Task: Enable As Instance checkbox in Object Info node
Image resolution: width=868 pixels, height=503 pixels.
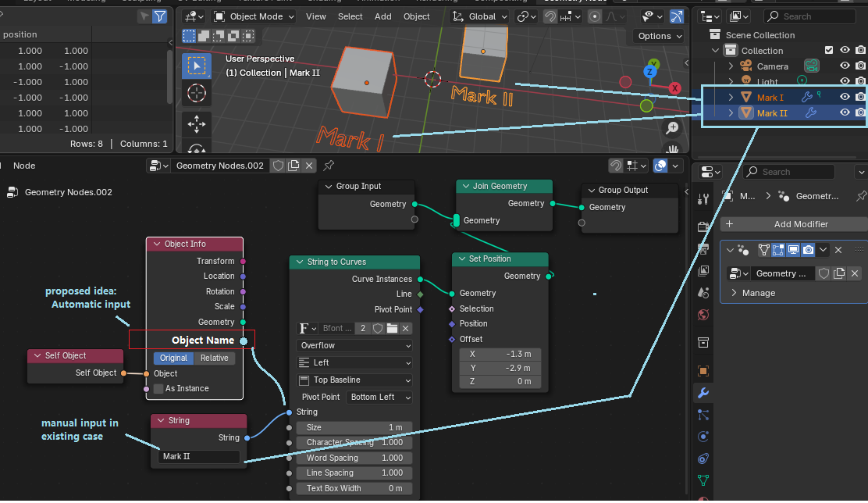Action: 158,389
